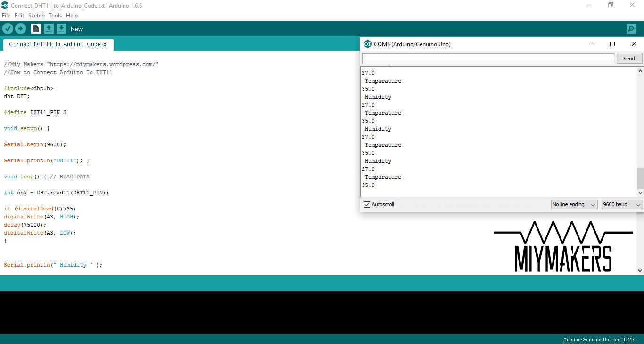Maximize the COM3 serial monitor window
644x344 pixels.
click(612, 44)
